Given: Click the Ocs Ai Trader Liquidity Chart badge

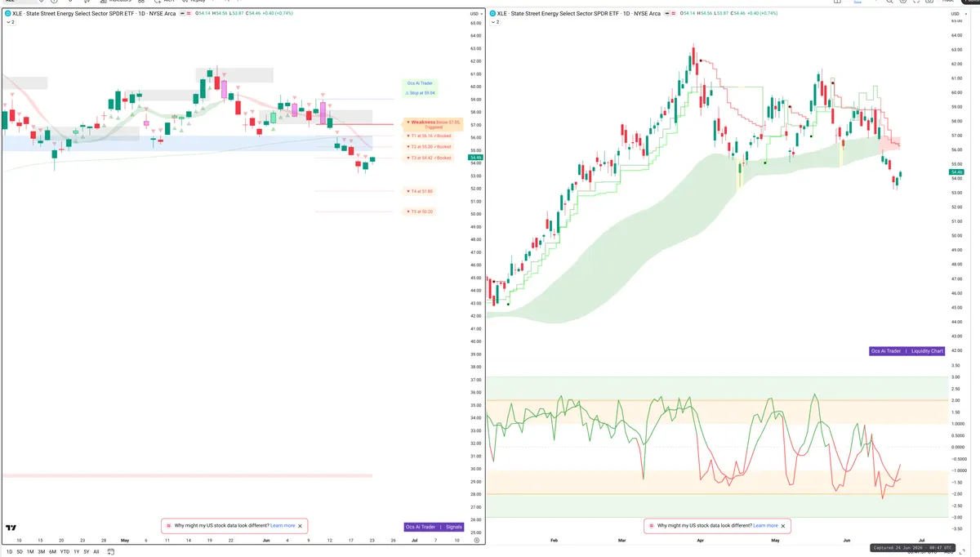Looking at the screenshot, I should (907, 351).
